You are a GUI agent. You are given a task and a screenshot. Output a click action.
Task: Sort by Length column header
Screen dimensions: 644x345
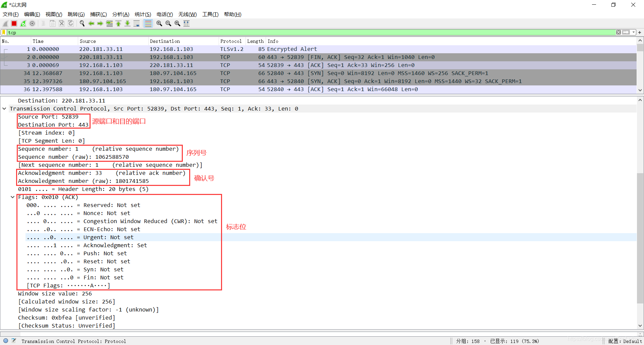click(256, 41)
